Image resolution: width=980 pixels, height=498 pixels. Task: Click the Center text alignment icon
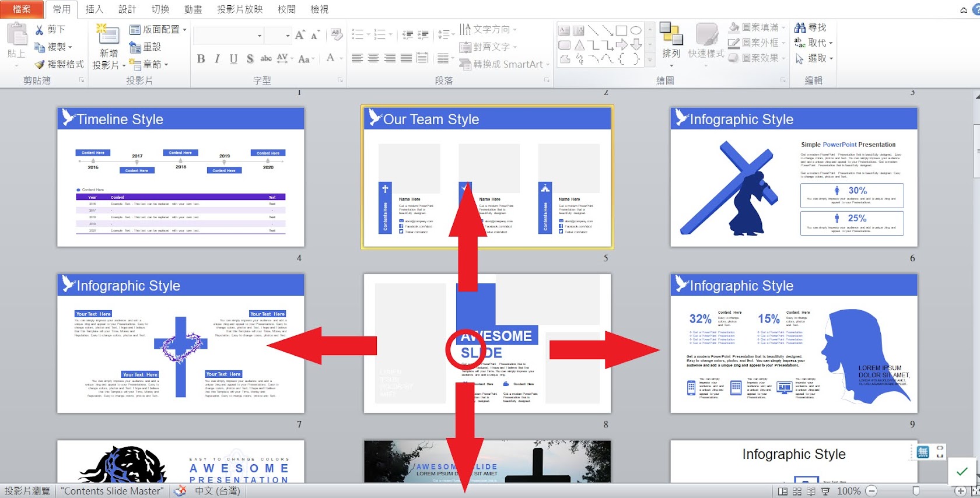pyautogui.click(x=373, y=58)
